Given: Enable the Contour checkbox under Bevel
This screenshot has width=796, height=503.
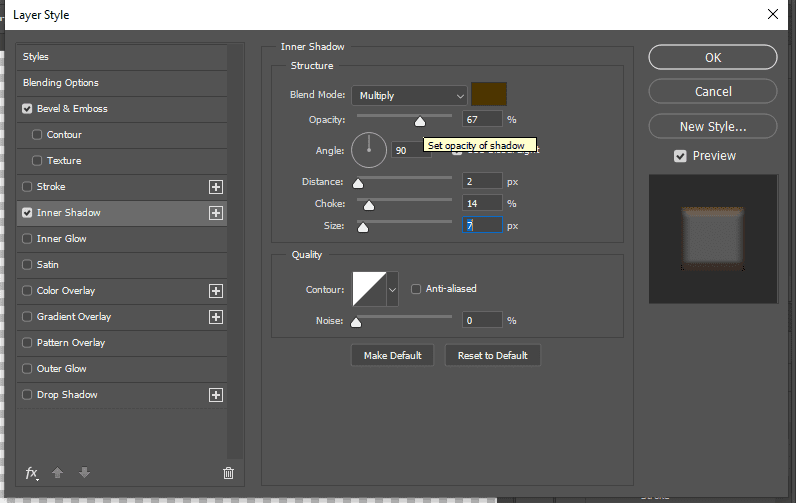Looking at the screenshot, I should click(x=37, y=135).
